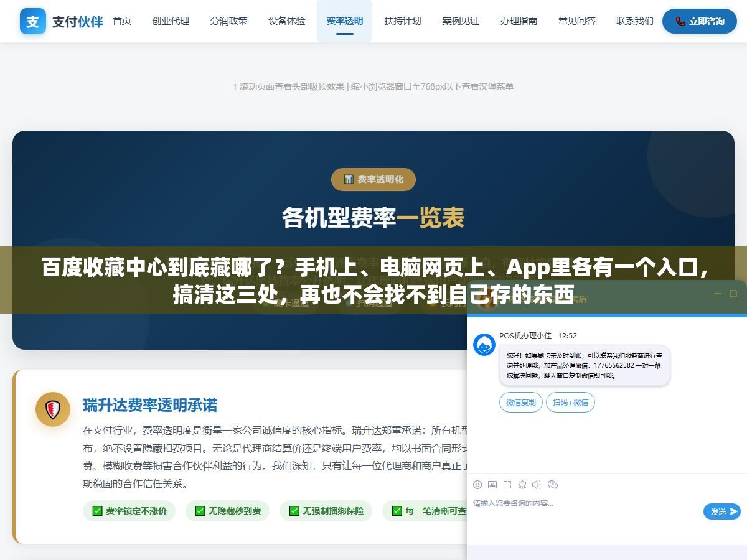
Task: Click the 微信复制 button in chat
Action: [521, 403]
